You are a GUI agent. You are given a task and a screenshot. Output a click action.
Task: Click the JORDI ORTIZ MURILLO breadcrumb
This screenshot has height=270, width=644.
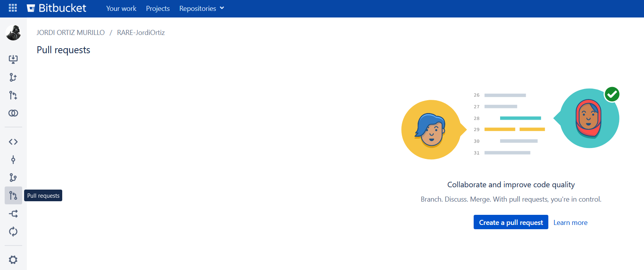click(x=70, y=33)
